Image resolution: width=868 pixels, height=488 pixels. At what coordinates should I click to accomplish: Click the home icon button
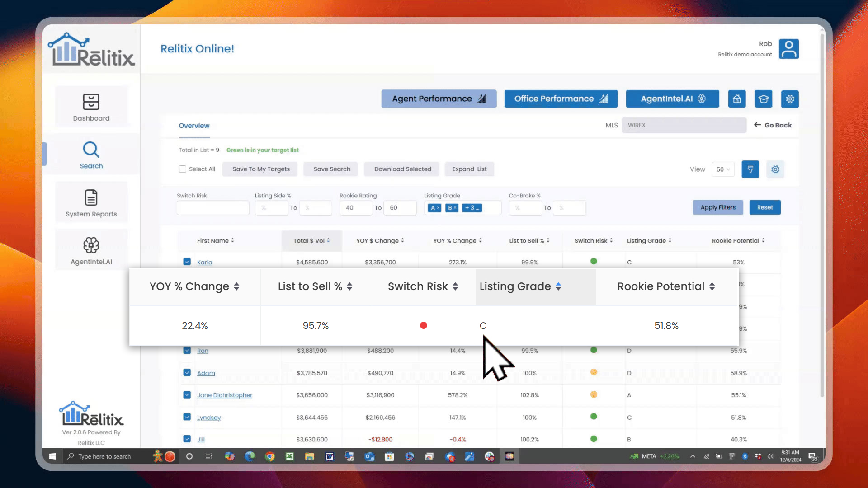point(737,99)
